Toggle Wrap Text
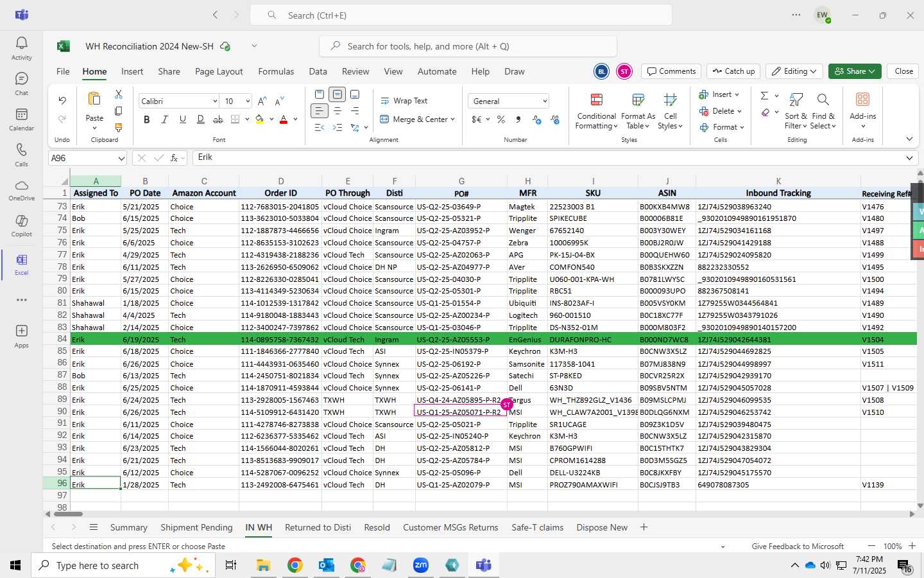This screenshot has height=578, width=924. pyautogui.click(x=404, y=101)
